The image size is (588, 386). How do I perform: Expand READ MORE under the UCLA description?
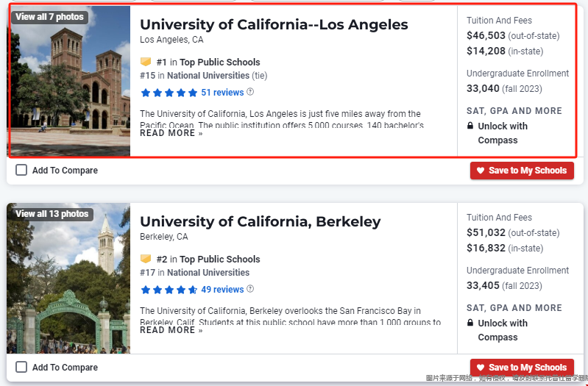pos(171,133)
